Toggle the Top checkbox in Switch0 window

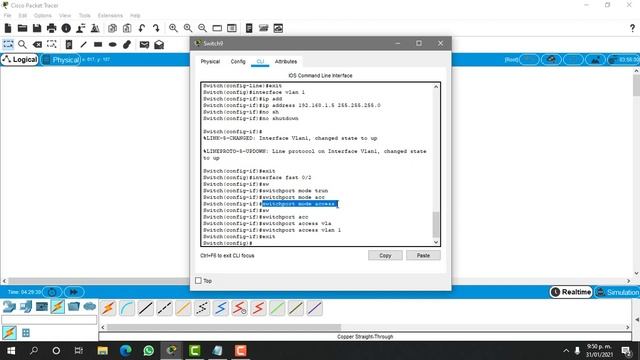coord(198,280)
